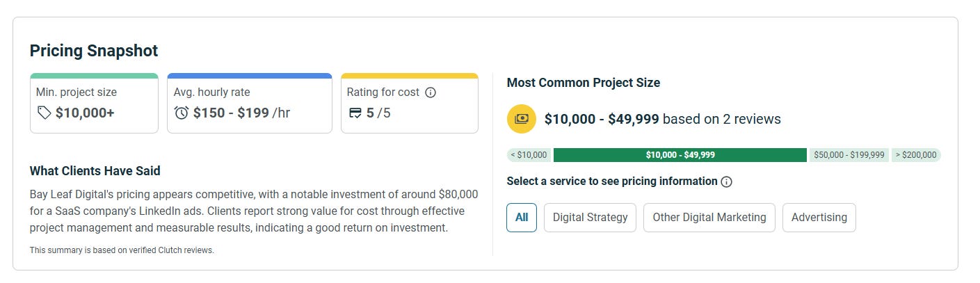
Task: Click the clock icon beside hourly rate
Action: pyautogui.click(x=182, y=113)
